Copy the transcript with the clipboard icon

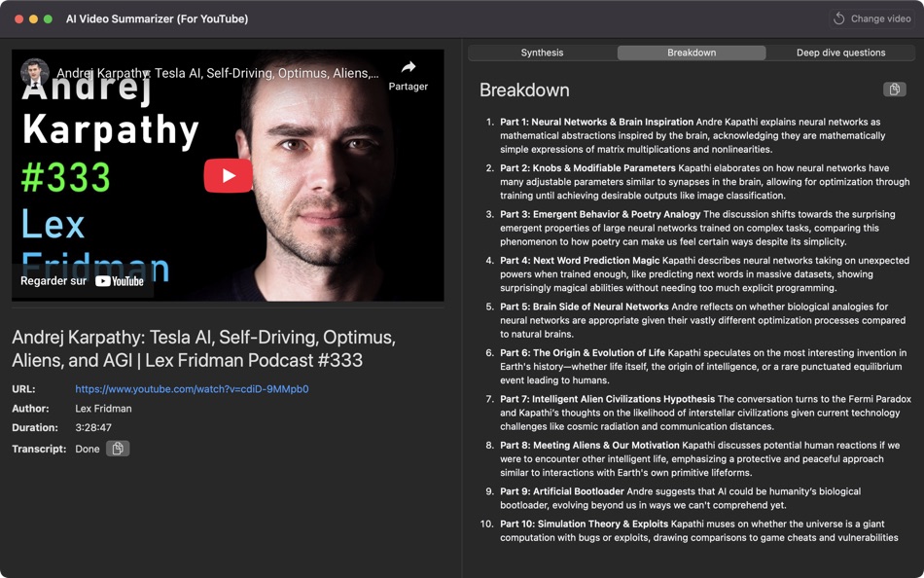point(118,449)
